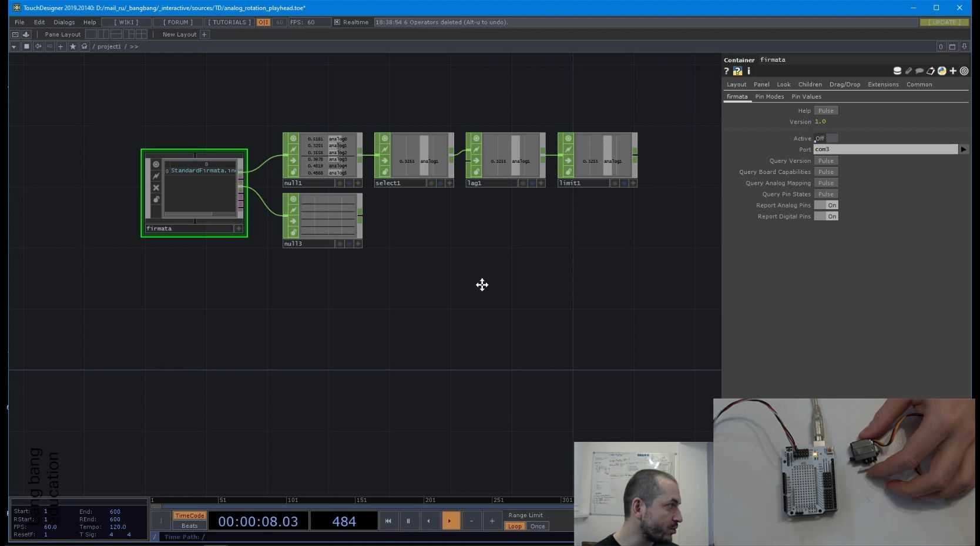This screenshot has width=980, height=546.
Task: Click the bookmark star icon in path bar
Action: [73, 46]
